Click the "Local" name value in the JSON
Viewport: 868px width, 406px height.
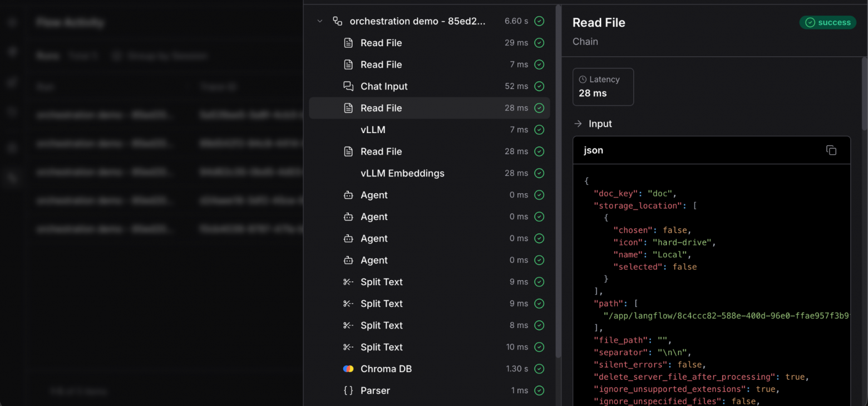(671, 255)
